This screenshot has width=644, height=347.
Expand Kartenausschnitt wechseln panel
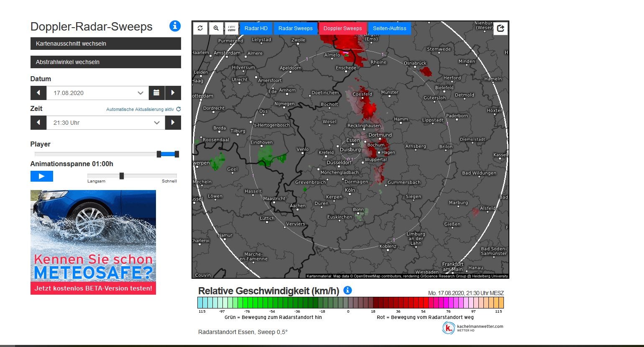pos(106,44)
